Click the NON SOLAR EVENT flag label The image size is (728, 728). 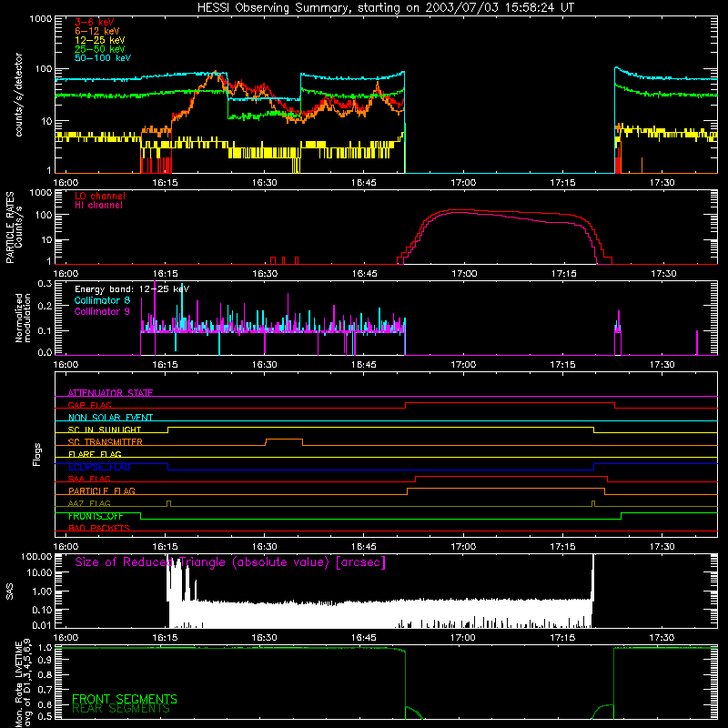(x=110, y=418)
